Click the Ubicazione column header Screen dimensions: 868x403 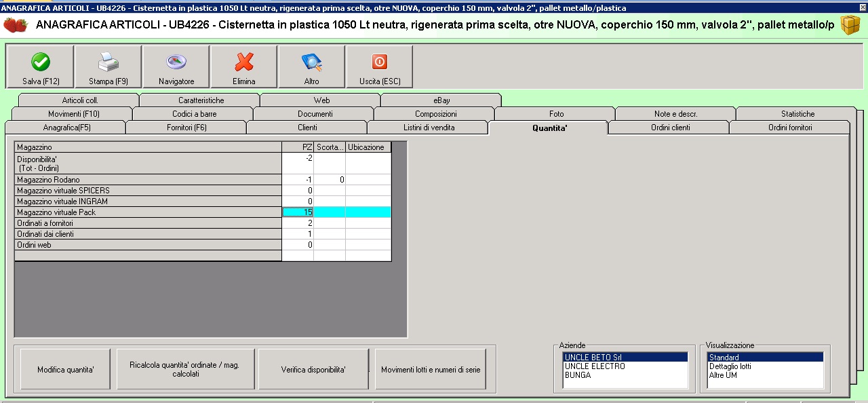tap(368, 147)
